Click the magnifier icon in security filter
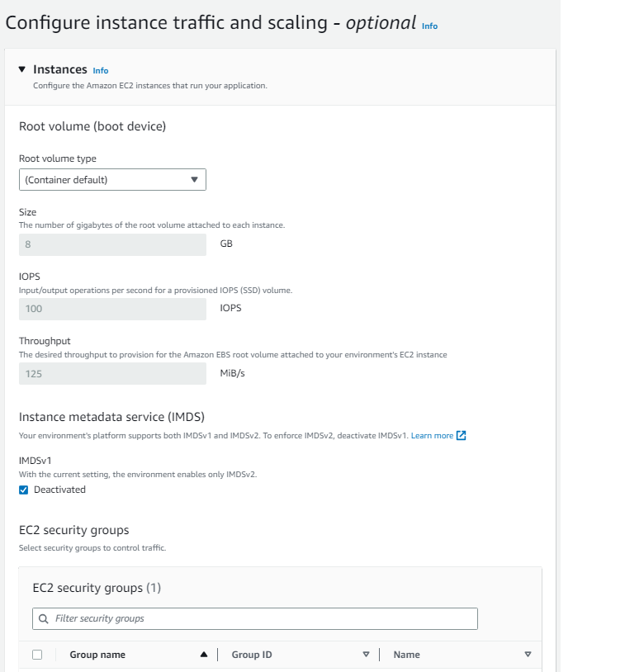Screen dimensions: 625x672 tap(43, 618)
